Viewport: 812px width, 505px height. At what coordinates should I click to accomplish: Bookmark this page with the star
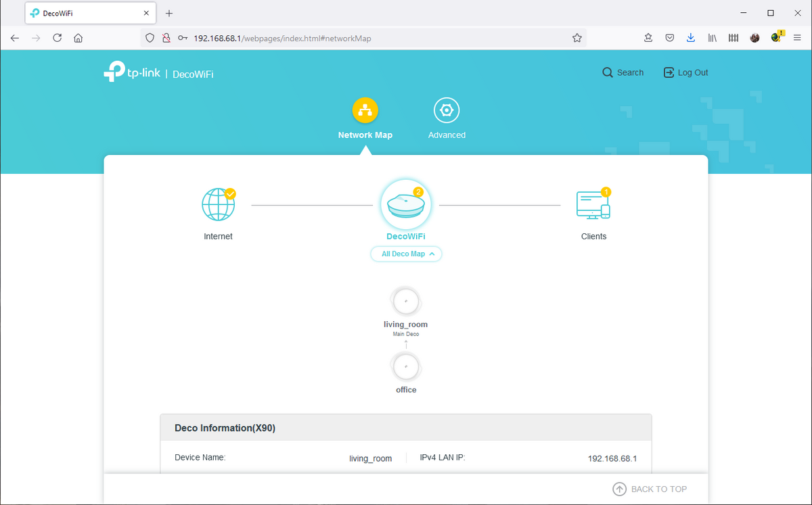pos(577,39)
